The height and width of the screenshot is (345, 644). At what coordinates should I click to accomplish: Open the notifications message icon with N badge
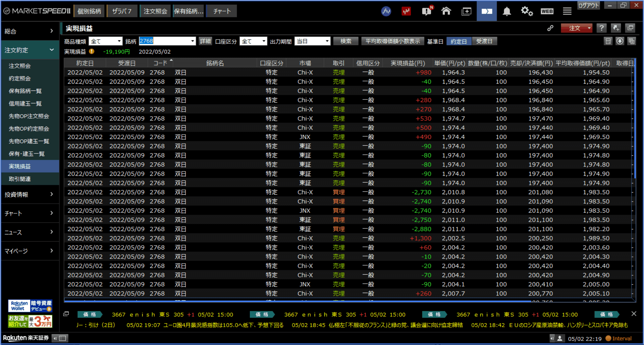(427, 11)
